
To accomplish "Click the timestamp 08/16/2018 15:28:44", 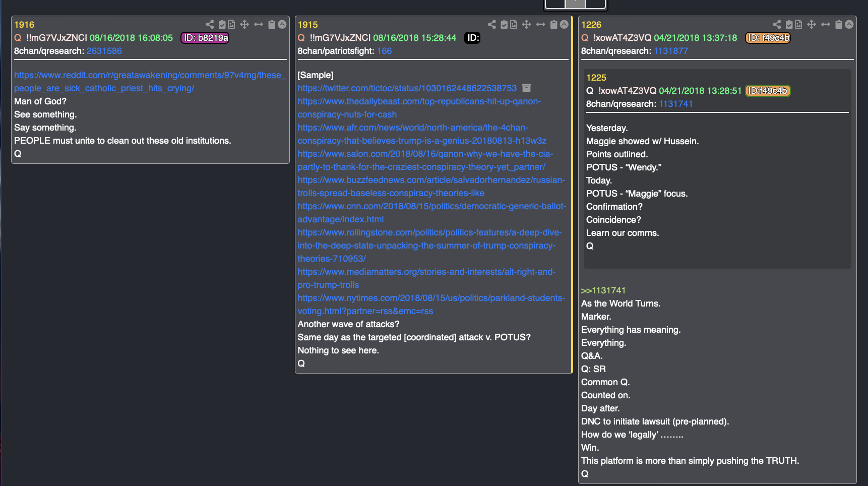I will tap(414, 38).
